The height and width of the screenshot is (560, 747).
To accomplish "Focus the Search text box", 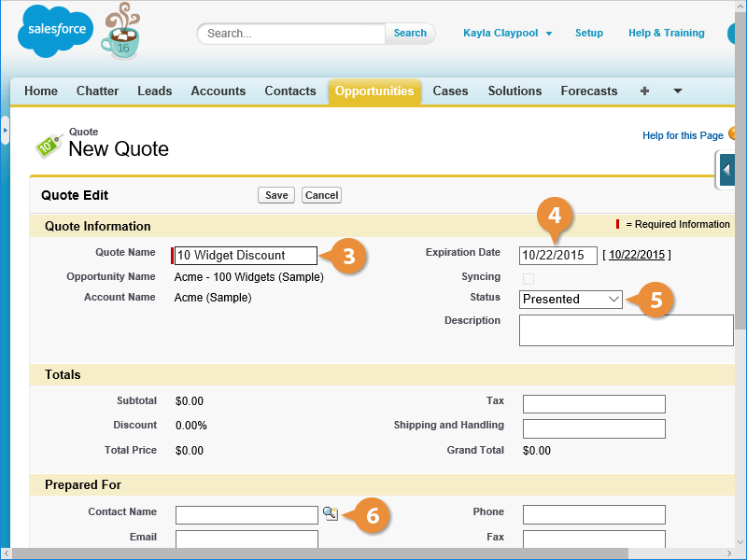I will tap(291, 34).
